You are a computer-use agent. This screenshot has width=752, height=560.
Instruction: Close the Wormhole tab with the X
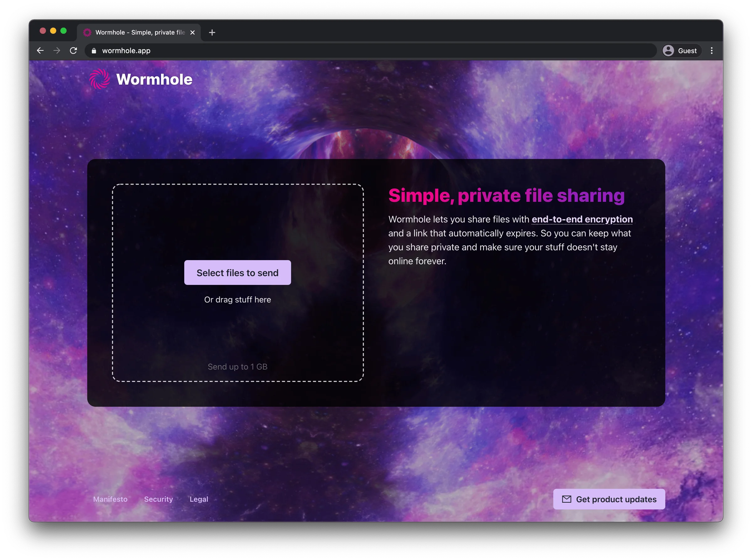pos(192,32)
